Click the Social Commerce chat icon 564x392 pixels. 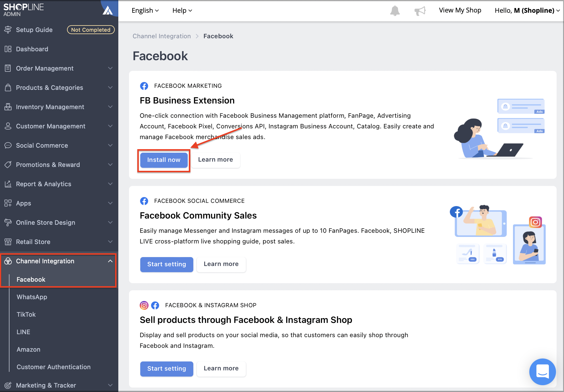point(8,145)
